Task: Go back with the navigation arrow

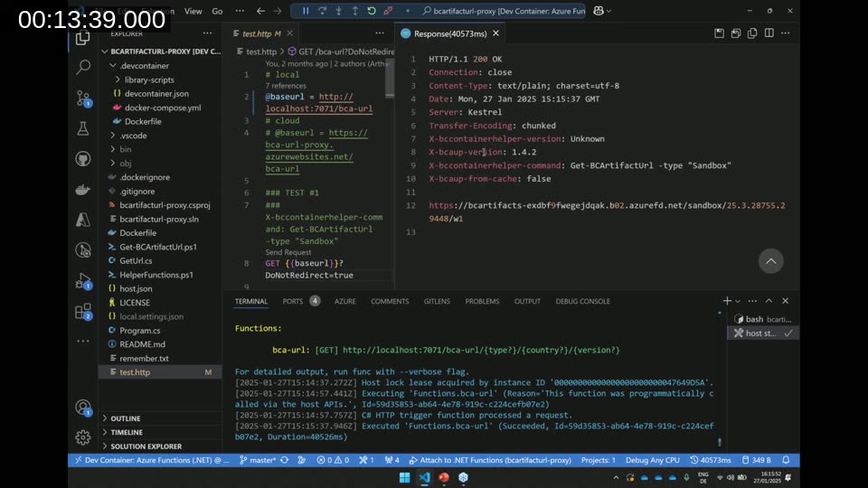Action: click(260, 11)
